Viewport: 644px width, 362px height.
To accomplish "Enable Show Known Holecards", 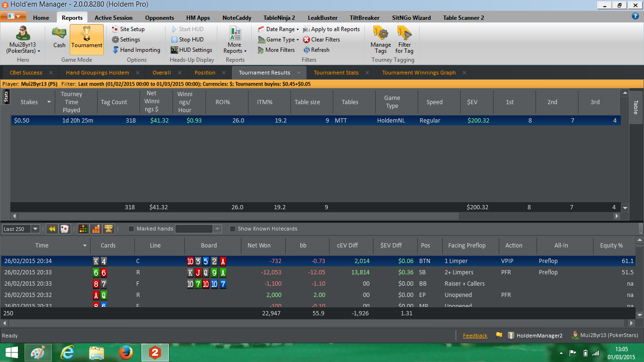I will click(232, 229).
